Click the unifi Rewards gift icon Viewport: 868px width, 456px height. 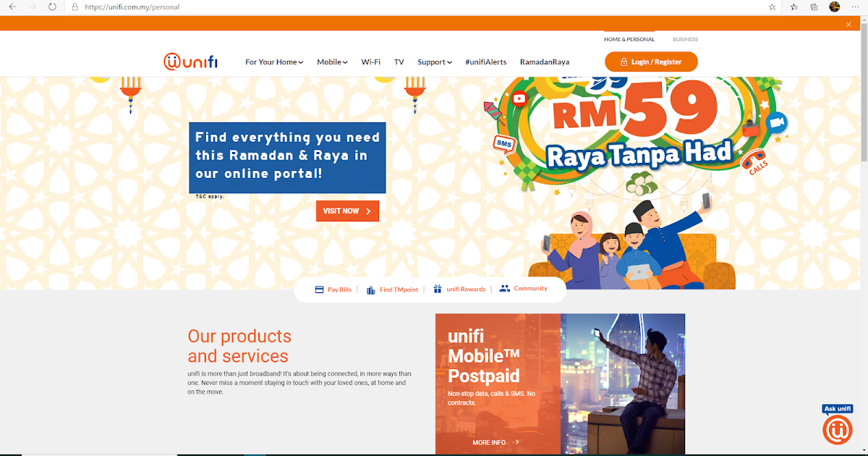pos(438,289)
